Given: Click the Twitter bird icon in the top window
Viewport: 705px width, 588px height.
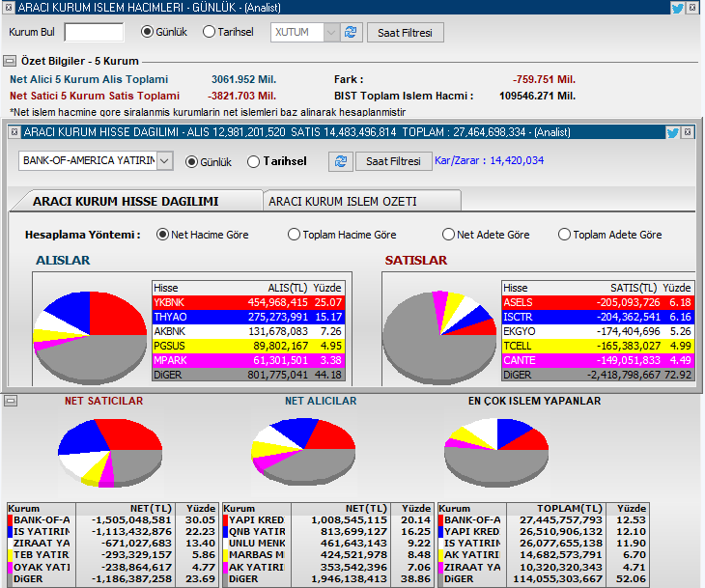Looking at the screenshot, I should click(677, 8).
